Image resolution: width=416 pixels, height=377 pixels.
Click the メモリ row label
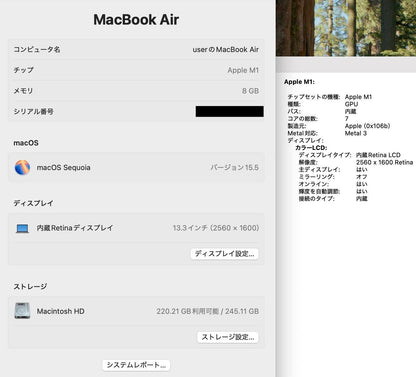click(x=23, y=91)
